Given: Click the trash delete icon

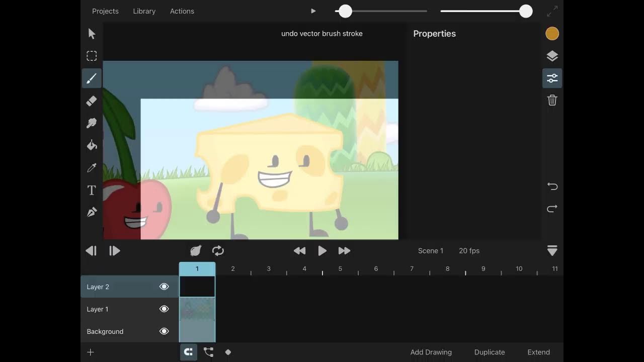Looking at the screenshot, I should point(552,100).
